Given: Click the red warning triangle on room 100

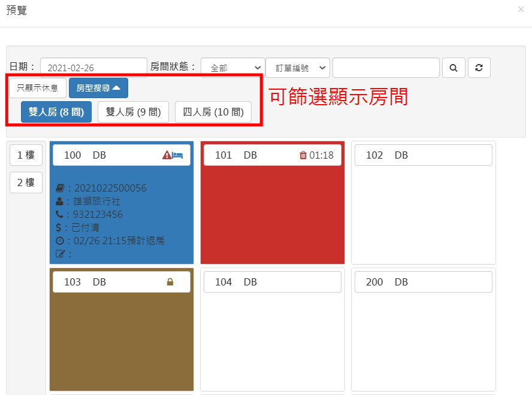Looking at the screenshot, I should pyautogui.click(x=167, y=155).
